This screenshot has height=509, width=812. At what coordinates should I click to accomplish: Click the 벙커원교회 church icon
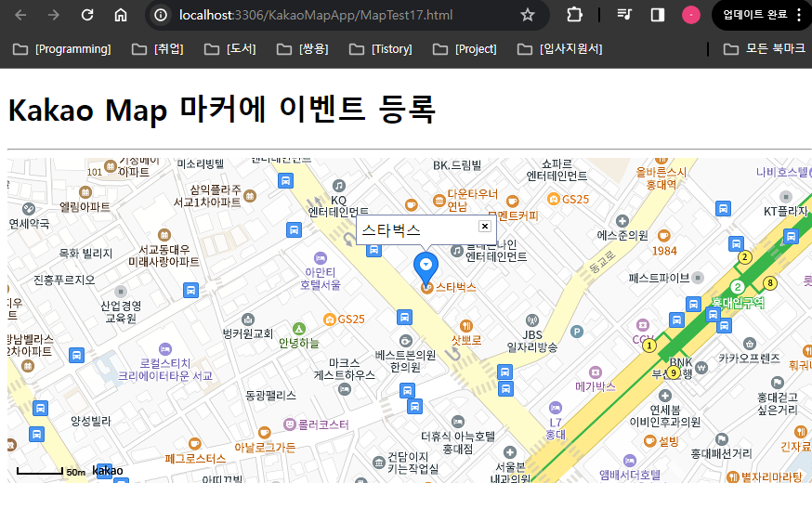point(248,320)
